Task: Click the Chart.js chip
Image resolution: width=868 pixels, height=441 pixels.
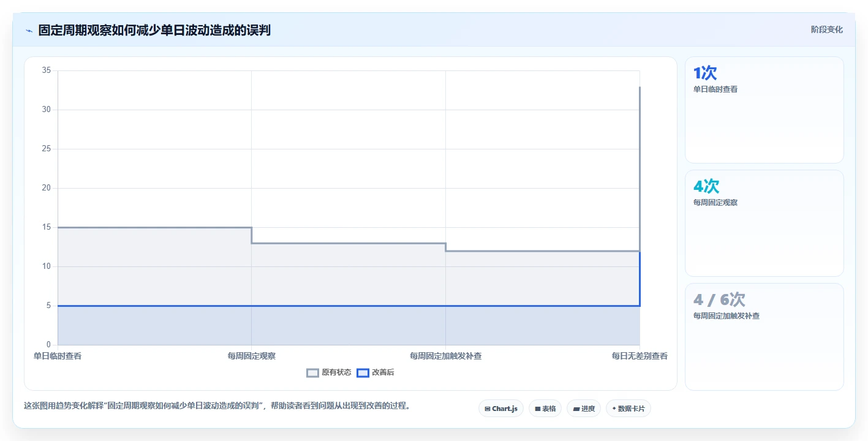Action: (x=501, y=409)
